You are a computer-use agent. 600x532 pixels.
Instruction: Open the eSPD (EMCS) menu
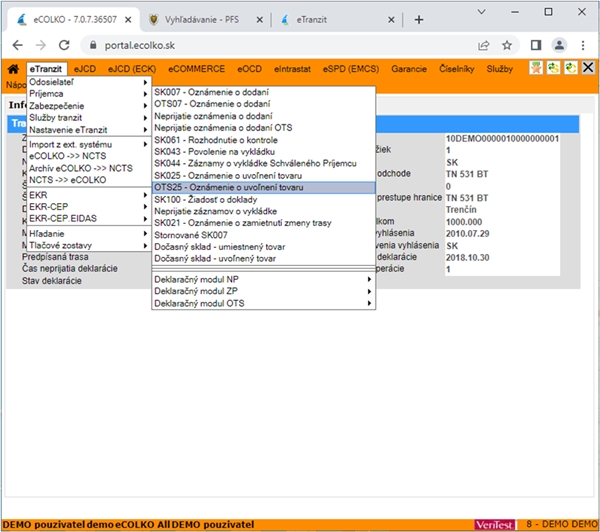tap(351, 69)
